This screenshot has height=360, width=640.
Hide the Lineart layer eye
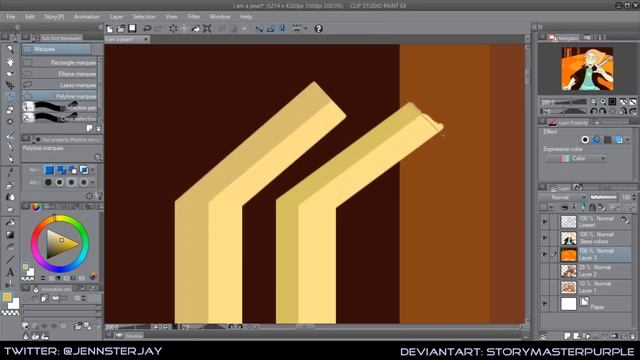point(544,222)
